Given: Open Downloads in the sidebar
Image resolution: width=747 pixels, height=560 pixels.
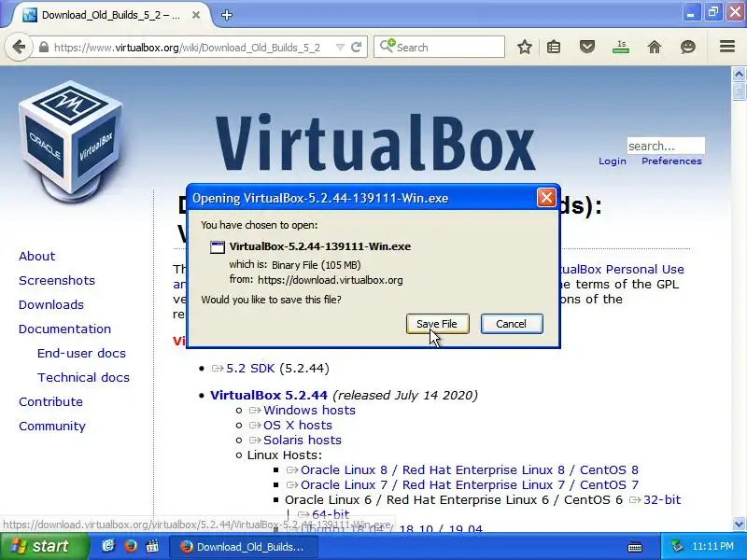Looking at the screenshot, I should tap(51, 305).
